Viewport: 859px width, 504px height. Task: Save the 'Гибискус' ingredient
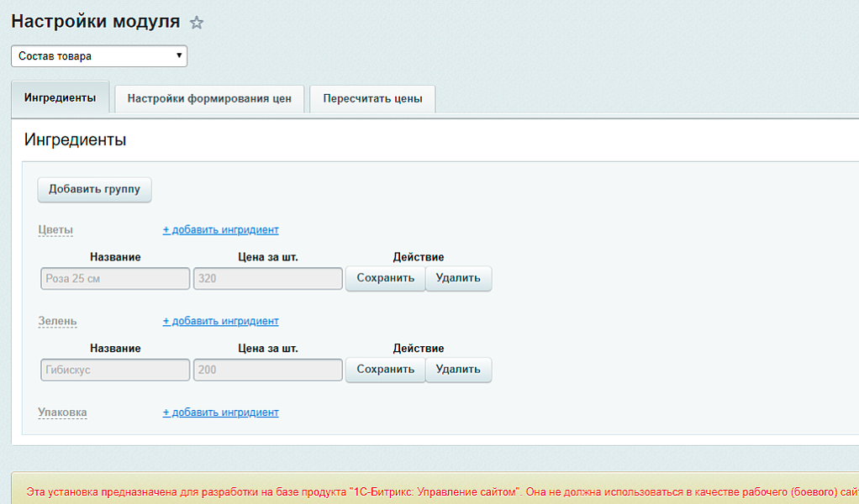point(385,370)
